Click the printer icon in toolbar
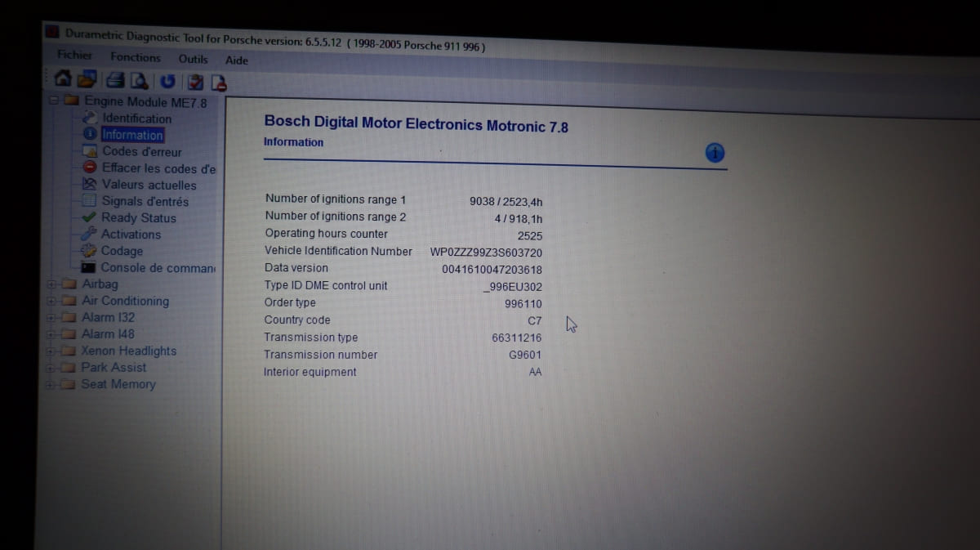Image resolution: width=980 pixels, height=550 pixels. coord(117,81)
